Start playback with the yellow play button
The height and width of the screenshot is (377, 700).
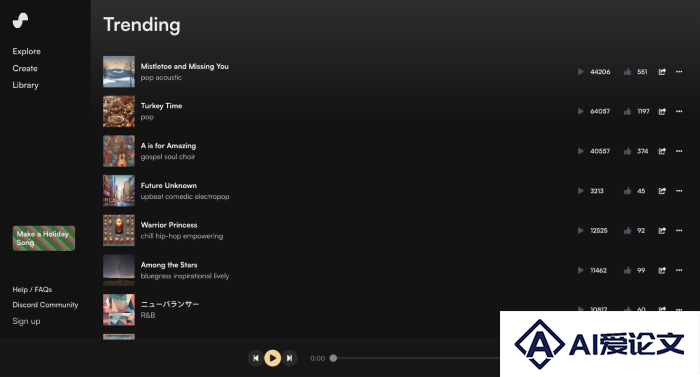tap(272, 358)
